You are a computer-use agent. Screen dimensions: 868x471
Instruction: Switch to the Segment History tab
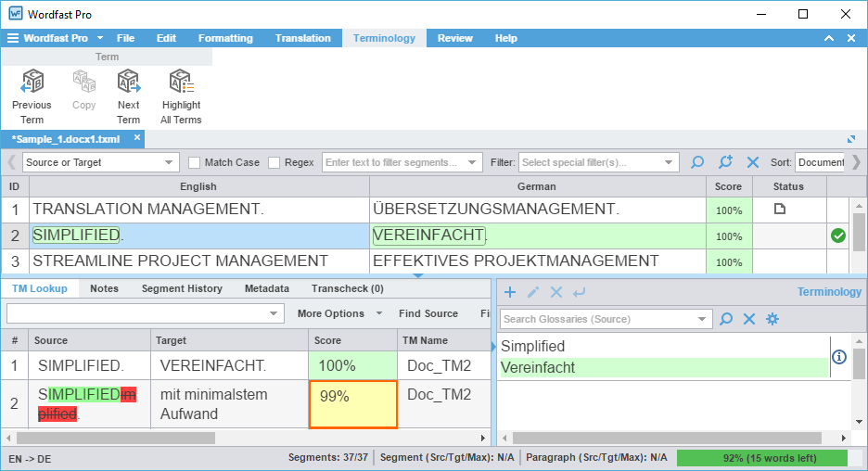tap(182, 288)
